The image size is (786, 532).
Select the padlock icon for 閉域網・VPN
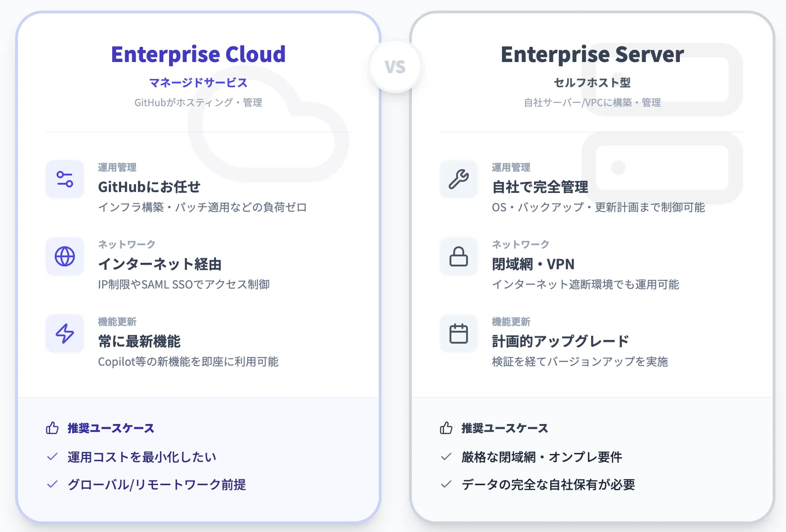(x=458, y=257)
